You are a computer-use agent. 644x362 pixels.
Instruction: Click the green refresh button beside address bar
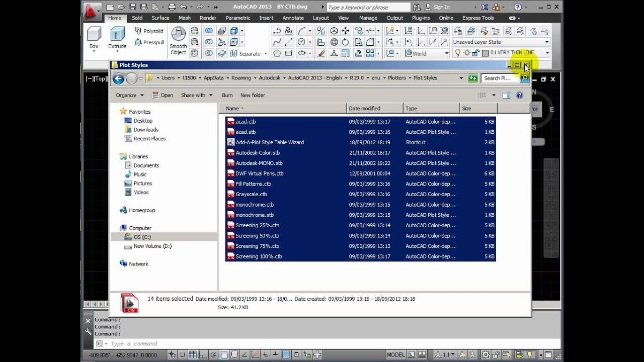coord(472,78)
